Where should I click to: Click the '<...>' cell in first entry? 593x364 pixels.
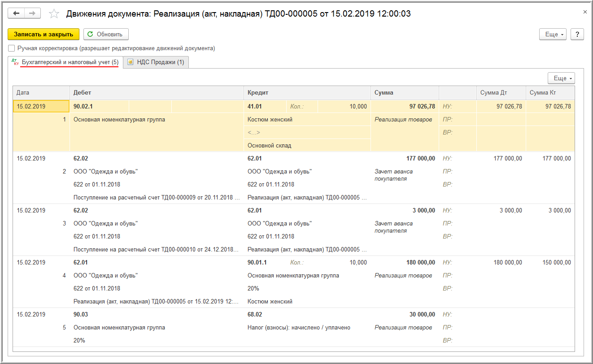pyautogui.click(x=307, y=132)
